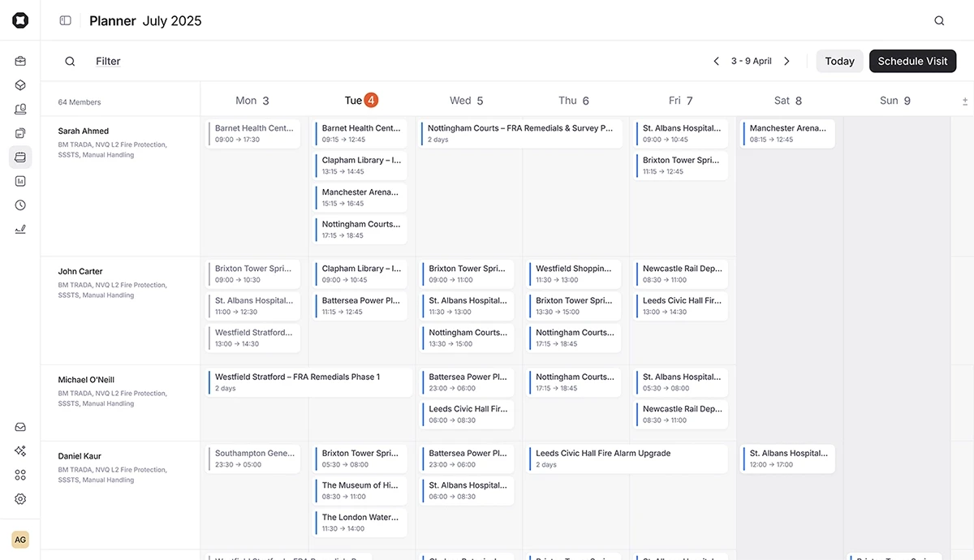Click the AI sparkles icon in sidebar
The width and height of the screenshot is (974, 560).
click(x=19, y=450)
